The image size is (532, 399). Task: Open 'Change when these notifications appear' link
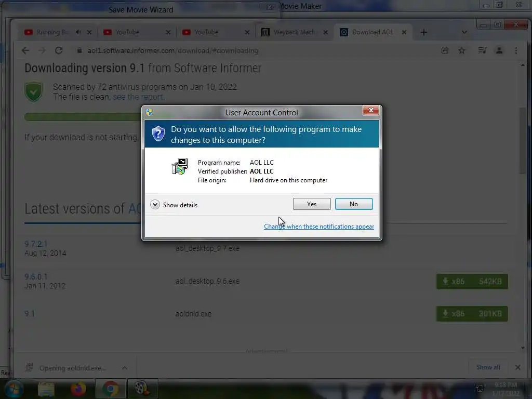[x=319, y=227]
